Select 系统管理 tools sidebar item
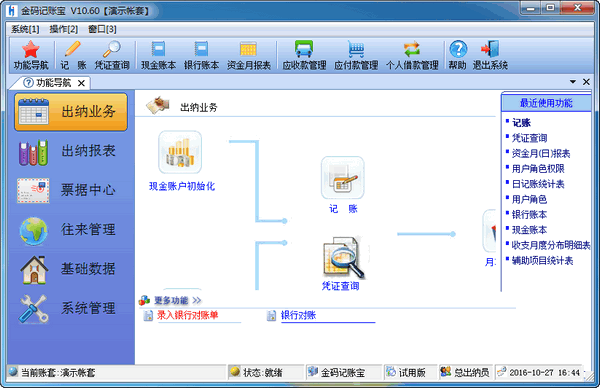600x388 pixels. click(x=71, y=308)
